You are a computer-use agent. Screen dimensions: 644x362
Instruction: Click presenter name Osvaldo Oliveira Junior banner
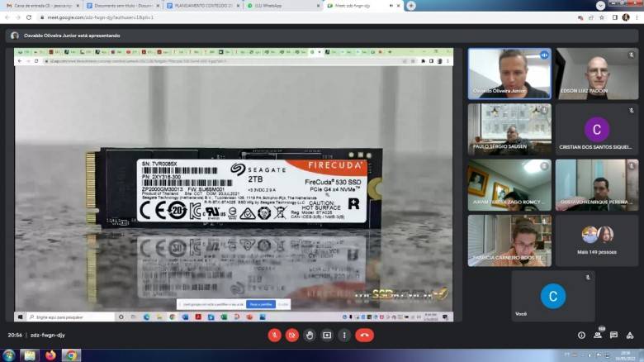pos(72,36)
